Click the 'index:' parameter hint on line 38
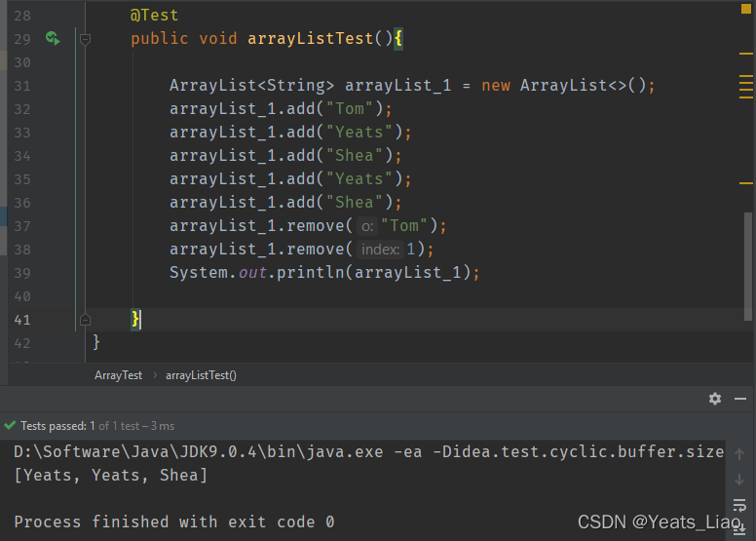The height and width of the screenshot is (541, 756). coord(380,250)
